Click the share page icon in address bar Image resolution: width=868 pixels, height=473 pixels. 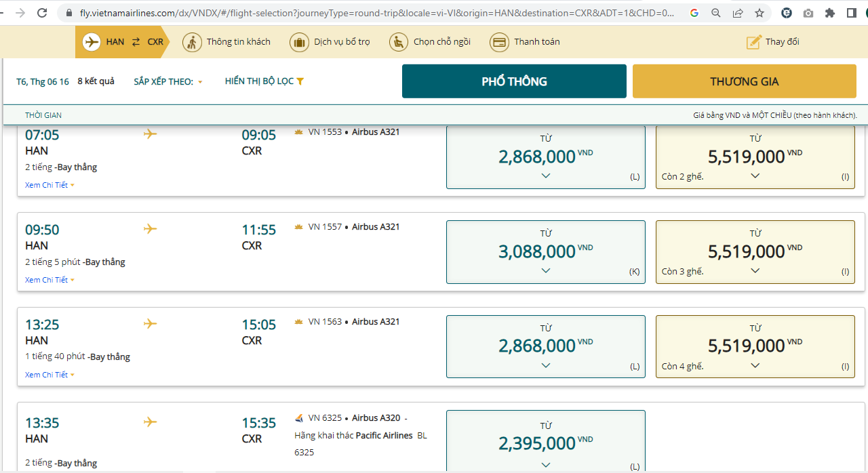tap(738, 13)
